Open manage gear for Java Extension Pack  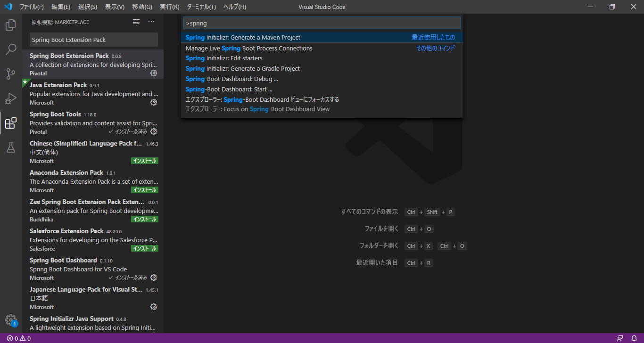154,102
